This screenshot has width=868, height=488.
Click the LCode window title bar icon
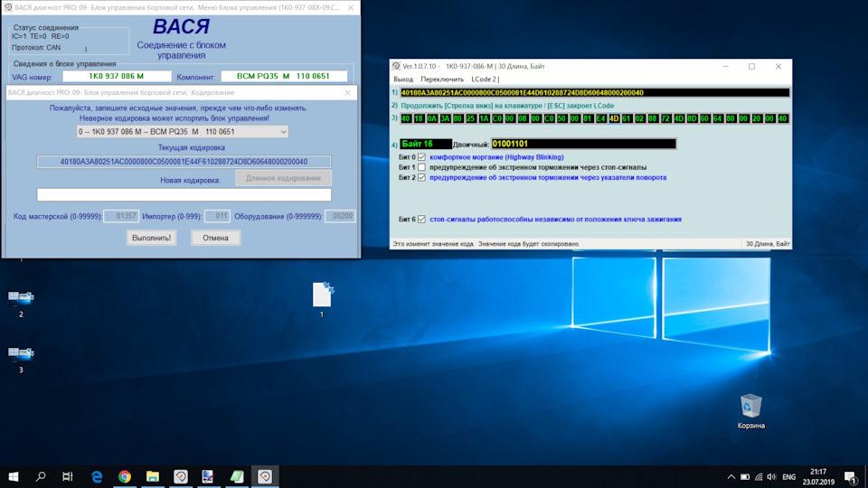pyautogui.click(x=396, y=66)
